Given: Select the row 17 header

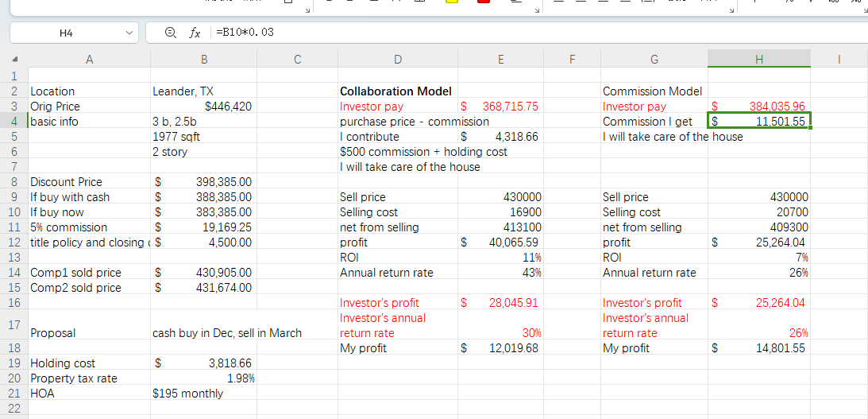Looking at the screenshot, I should point(14,325).
